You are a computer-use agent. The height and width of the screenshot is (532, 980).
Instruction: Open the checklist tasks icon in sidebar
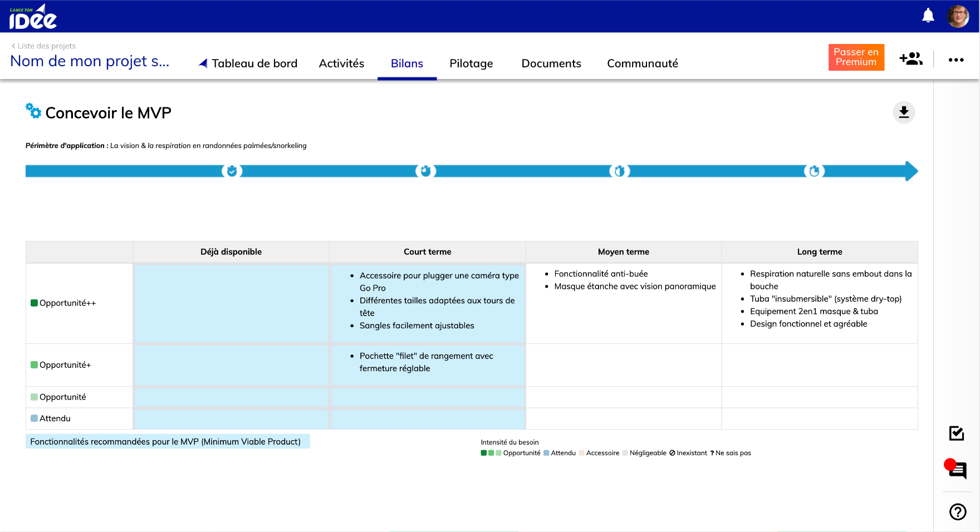click(957, 433)
